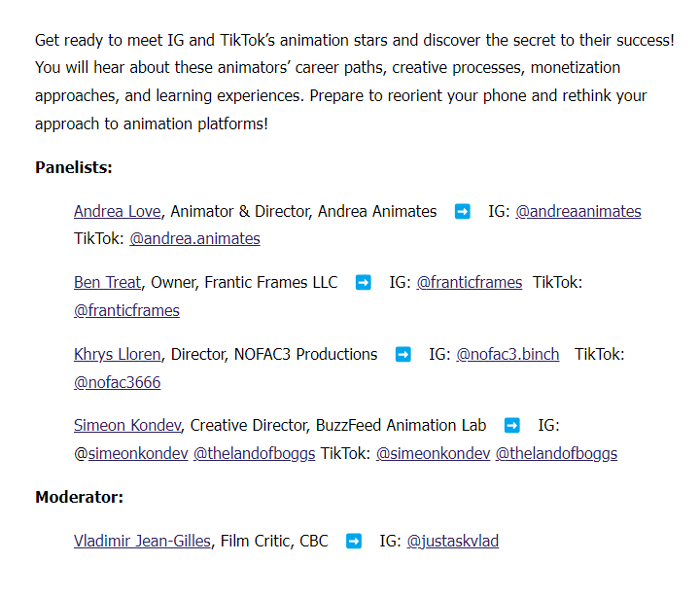
Task: Open the @nofac3666 TikTok link
Action: pyautogui.click(x=118, y=383)
